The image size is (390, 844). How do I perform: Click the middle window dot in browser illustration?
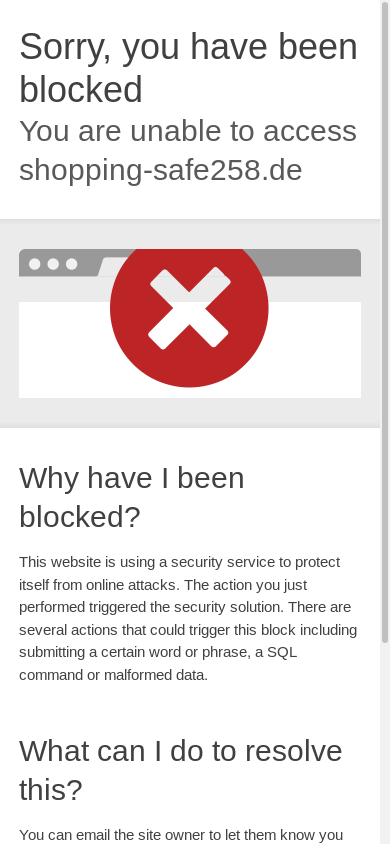pyautogui.click(x=53, y=264)
